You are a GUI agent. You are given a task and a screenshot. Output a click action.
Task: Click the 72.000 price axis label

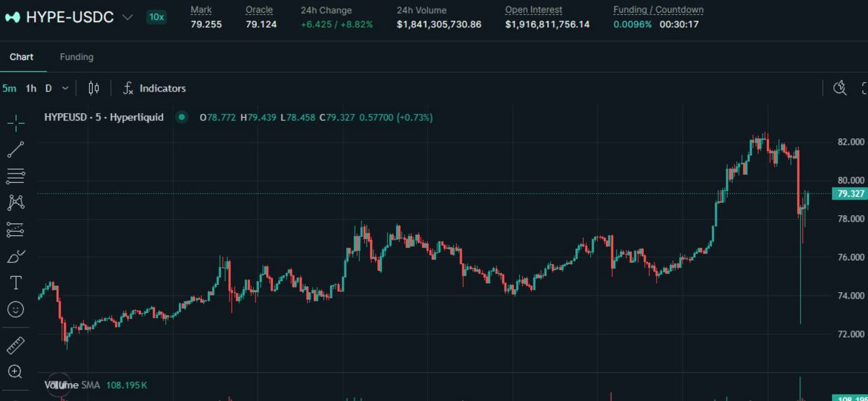tap(851, 334)
